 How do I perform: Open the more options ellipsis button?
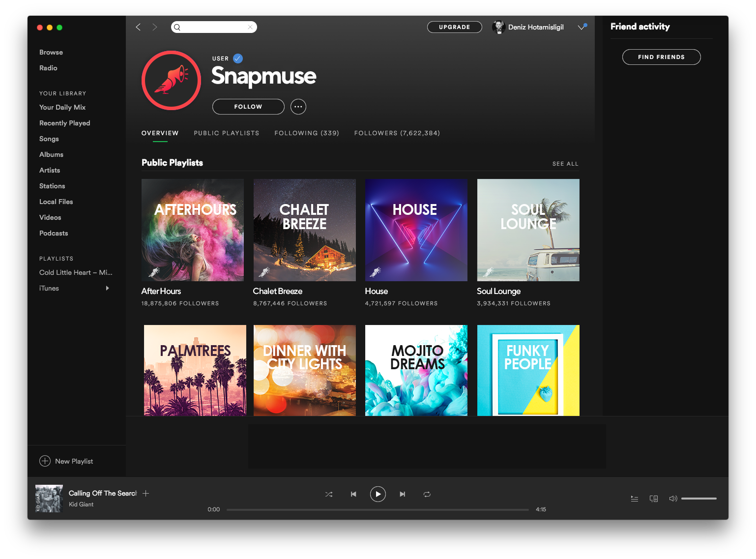(298, 107)
